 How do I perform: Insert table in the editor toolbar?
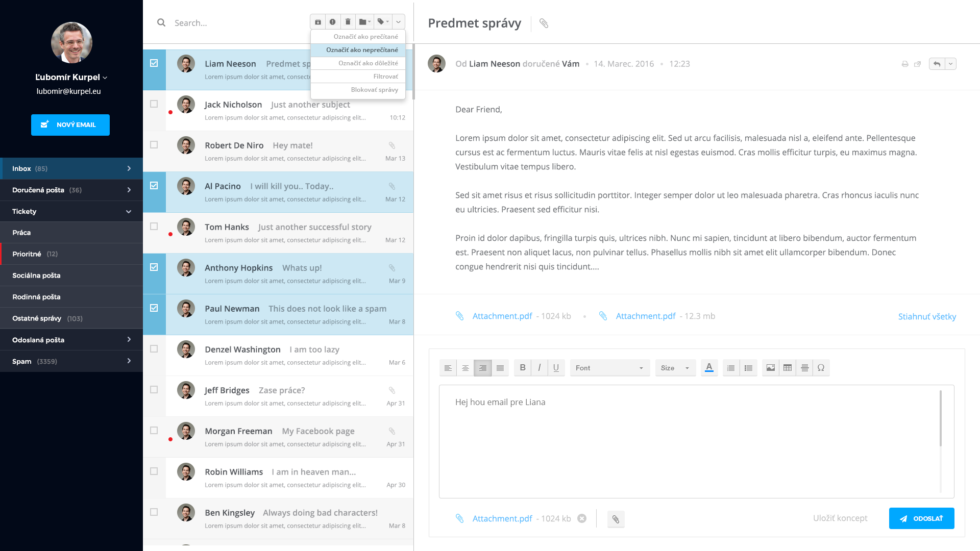787,368
